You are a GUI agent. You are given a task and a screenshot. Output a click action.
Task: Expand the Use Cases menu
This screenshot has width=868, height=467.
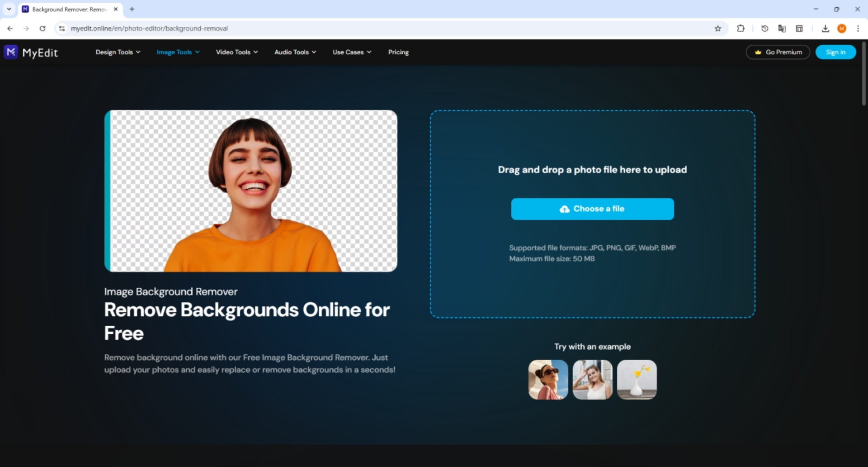point(352,52)
